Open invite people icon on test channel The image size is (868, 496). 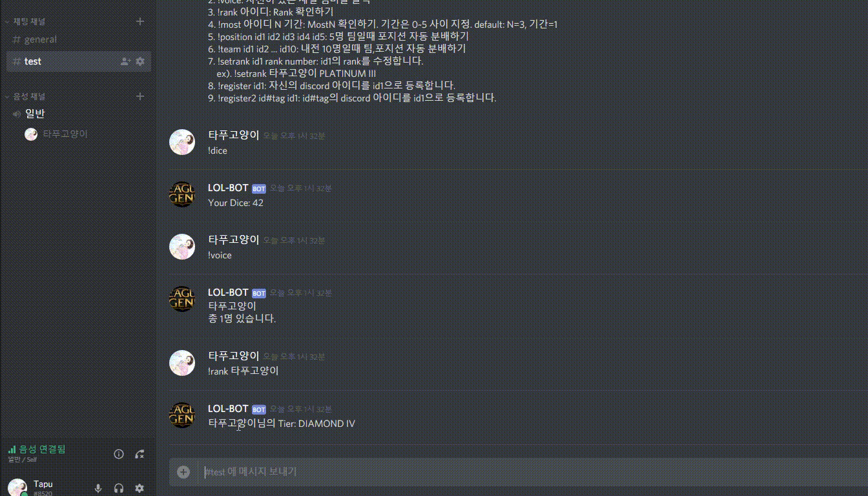coord(125,61)
